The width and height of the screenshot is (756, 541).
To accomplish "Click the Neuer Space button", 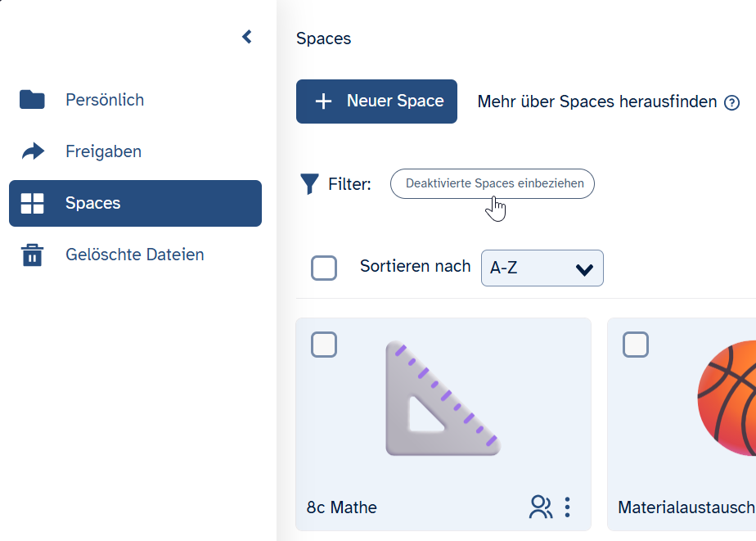I will tap(376, 101).
